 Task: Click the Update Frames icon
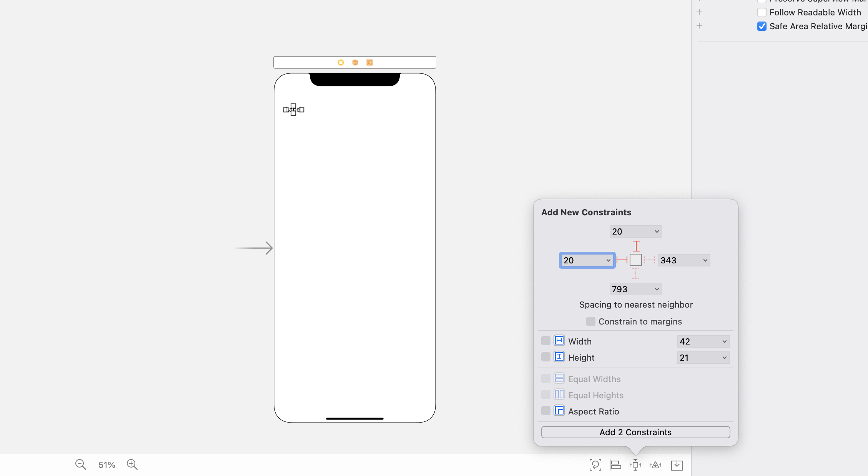coord(595,465)
